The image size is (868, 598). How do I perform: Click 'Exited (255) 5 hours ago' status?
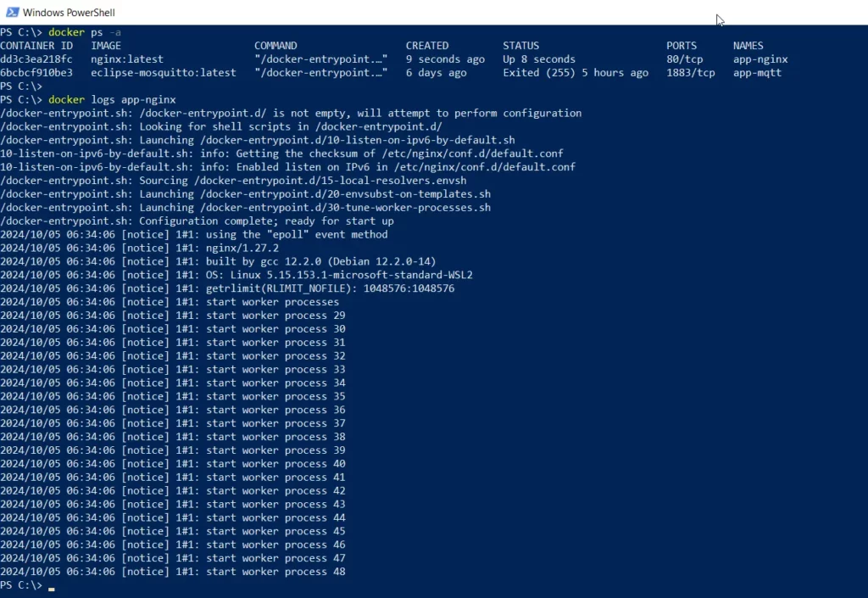pos(576,73)
